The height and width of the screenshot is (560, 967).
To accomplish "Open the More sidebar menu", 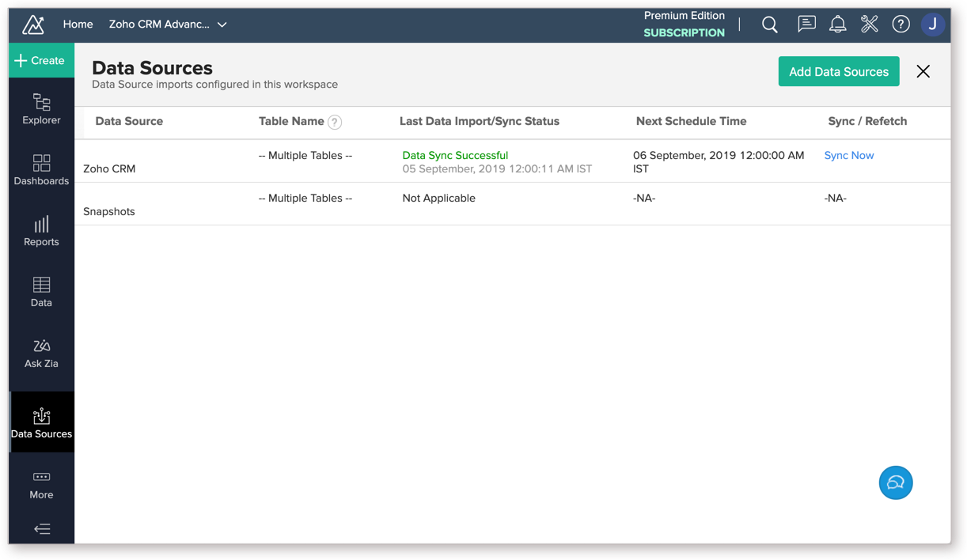I will 41,483.
